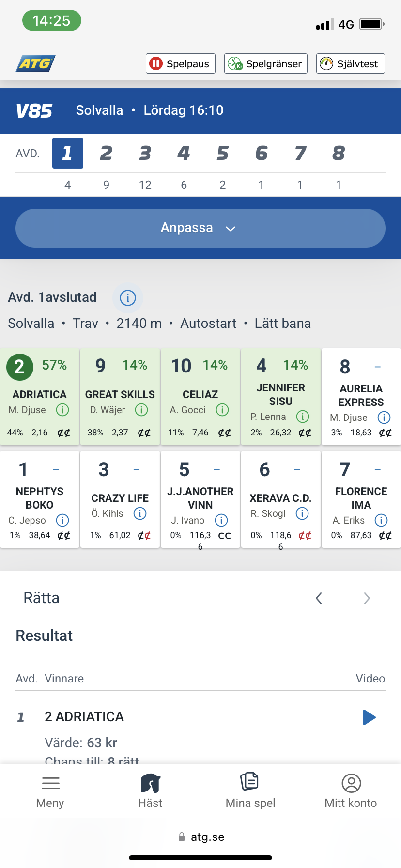Open the Spelpaus link
401x868 pixels.
coord(181,63)
